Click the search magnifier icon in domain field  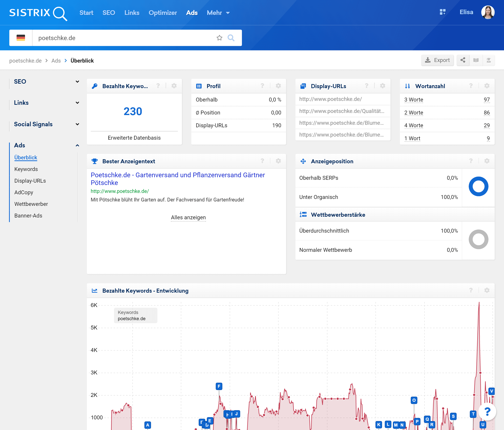231,38
